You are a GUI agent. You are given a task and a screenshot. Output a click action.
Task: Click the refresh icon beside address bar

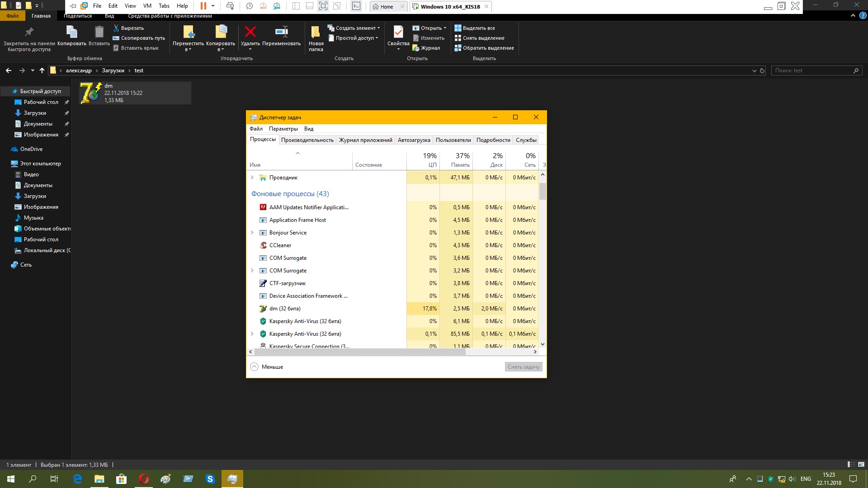pyautogui.click(x=762, y=70)
